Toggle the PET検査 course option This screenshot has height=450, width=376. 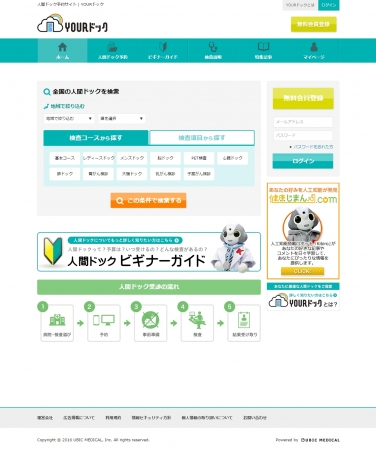199,158
